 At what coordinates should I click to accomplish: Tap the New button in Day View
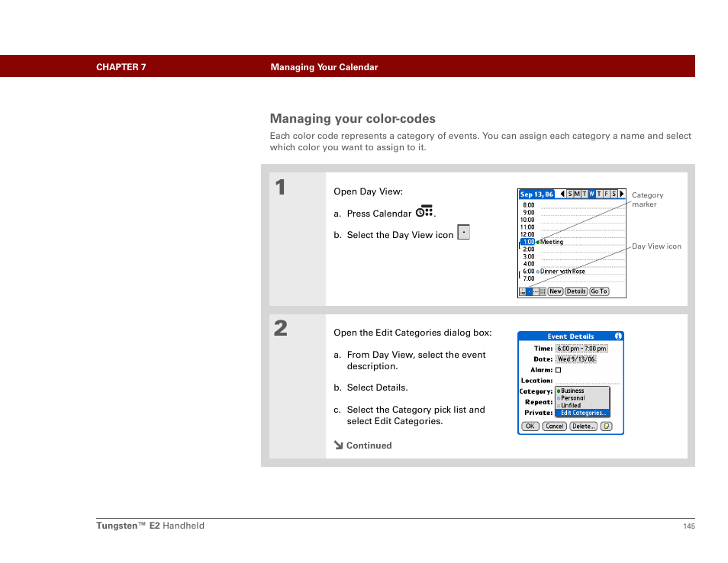(556, 291)
